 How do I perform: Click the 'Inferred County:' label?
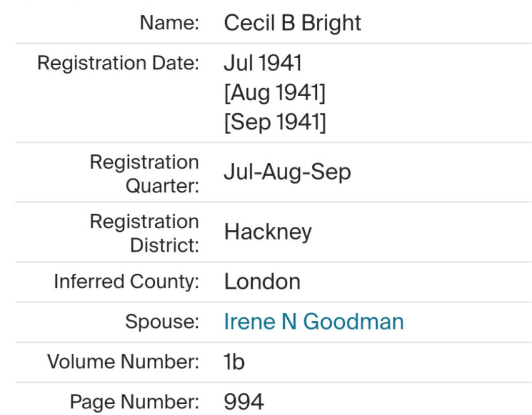click(x=126, y=282)
